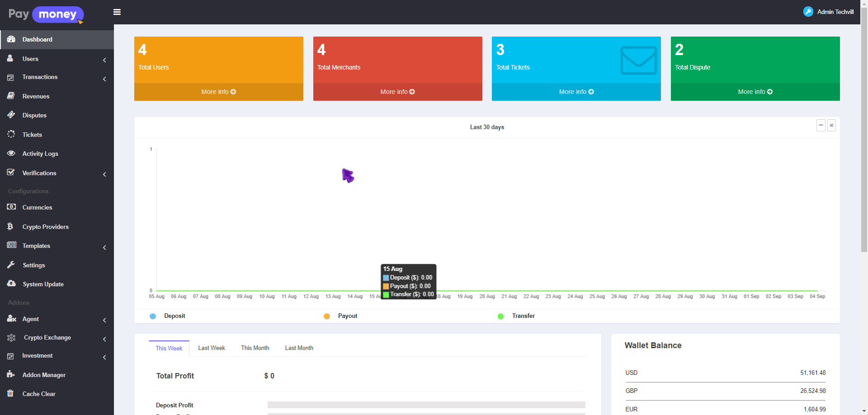Collapse the Last 30 days chart panel
868x415 pixels.
pos(821,125)
